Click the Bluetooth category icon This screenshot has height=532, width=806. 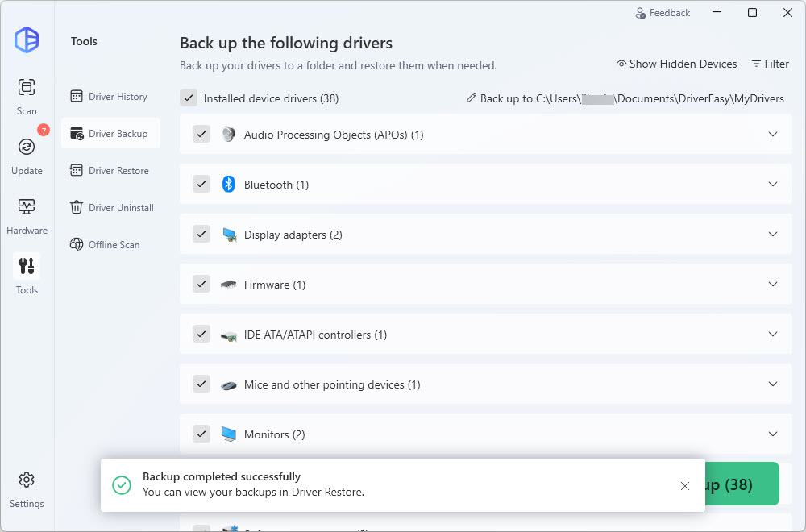(x=228, y=185)
